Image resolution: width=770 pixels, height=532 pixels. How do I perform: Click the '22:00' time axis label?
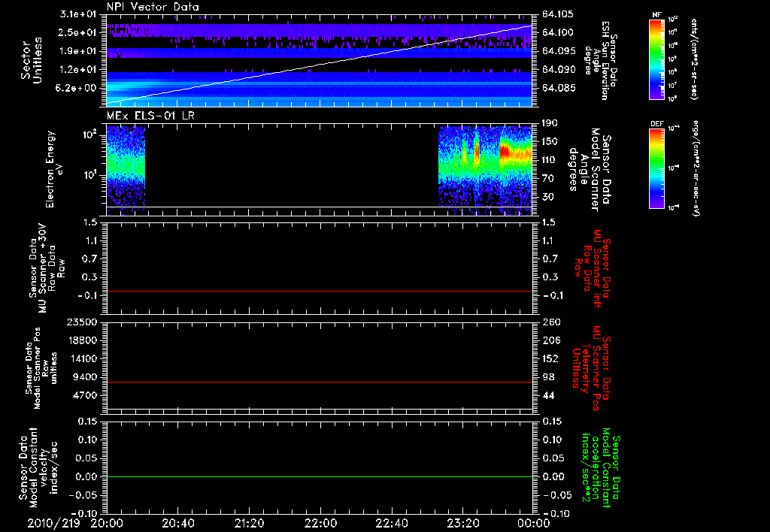click(x=320, y=523)
